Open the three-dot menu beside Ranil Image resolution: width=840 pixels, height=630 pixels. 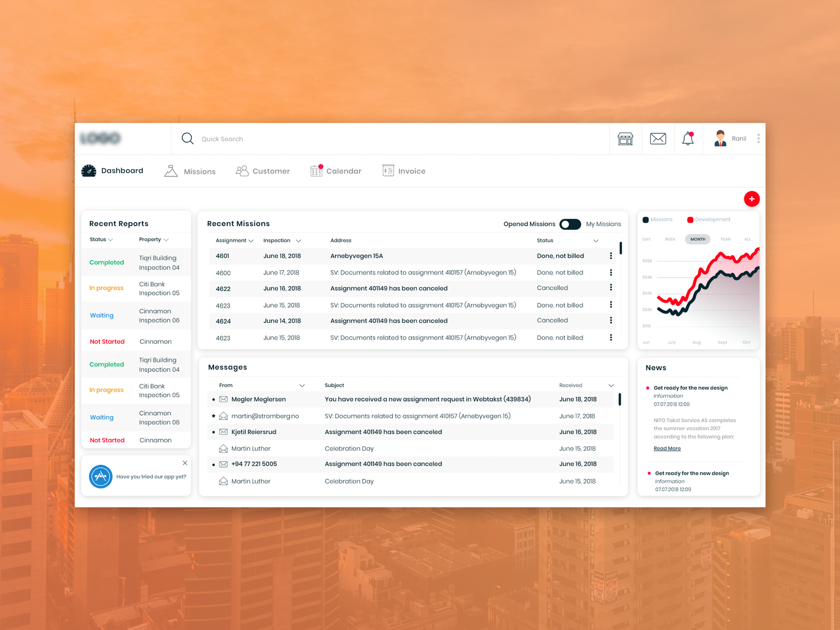click(758, 138)
